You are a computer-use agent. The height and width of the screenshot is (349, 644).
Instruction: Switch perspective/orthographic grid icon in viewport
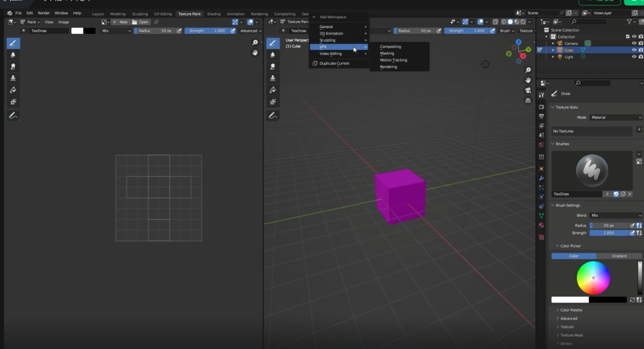click(528, 101)
